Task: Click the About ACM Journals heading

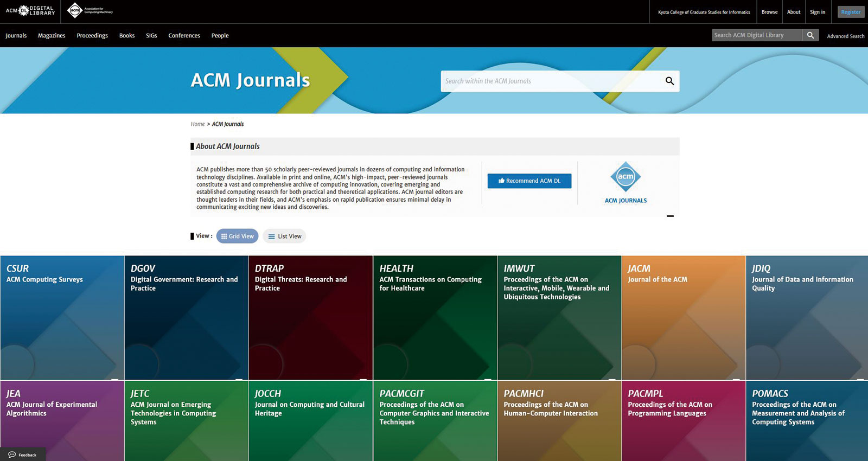Action: pyautogui.click(x=228, y=146)
